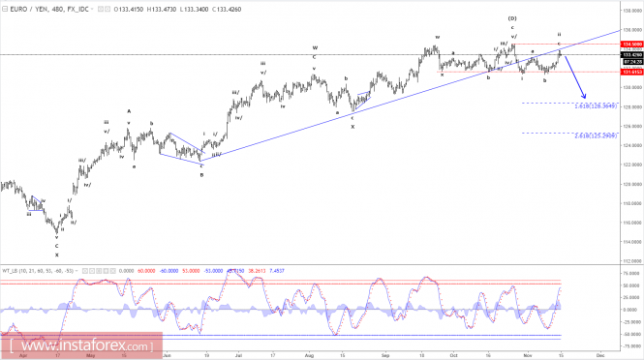This screenshot has width=644, height=360.
Task: Open WT_LB indicator format settings icon
Action: point(92,271)
